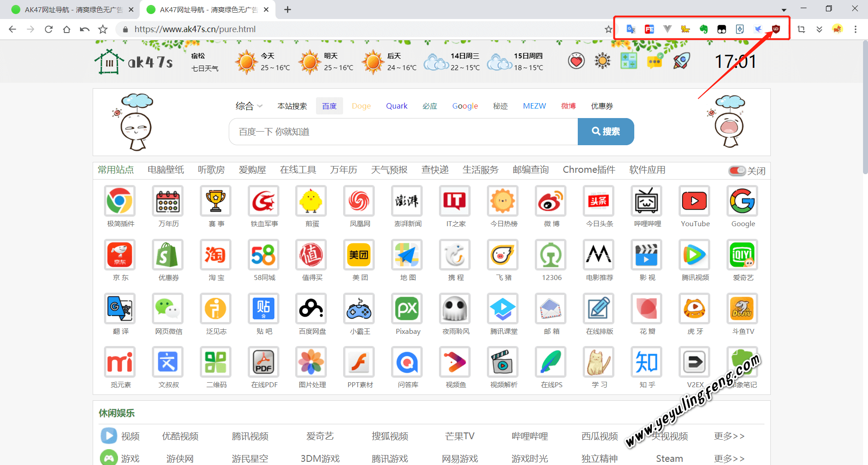Click the 七日天气 weather label

coord(205,68)
